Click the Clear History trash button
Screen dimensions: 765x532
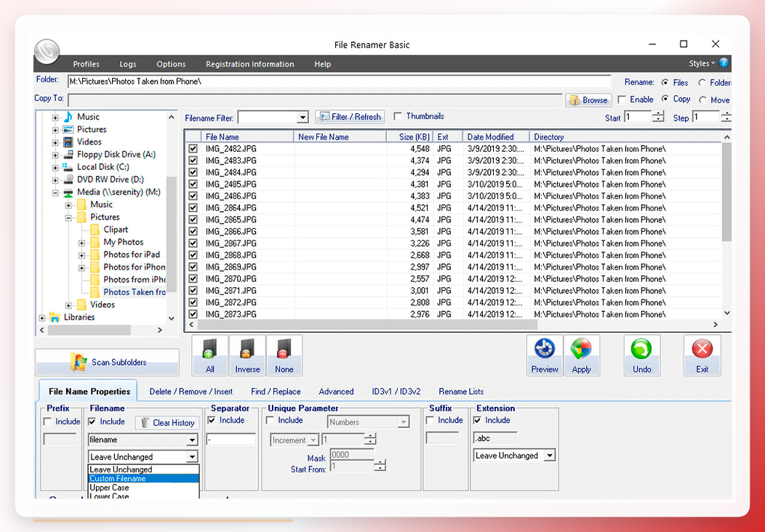tap(167, 423)
